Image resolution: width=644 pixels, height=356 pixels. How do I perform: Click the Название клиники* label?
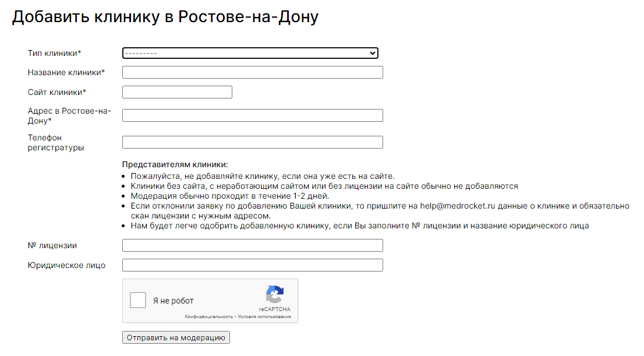point(66,72)
